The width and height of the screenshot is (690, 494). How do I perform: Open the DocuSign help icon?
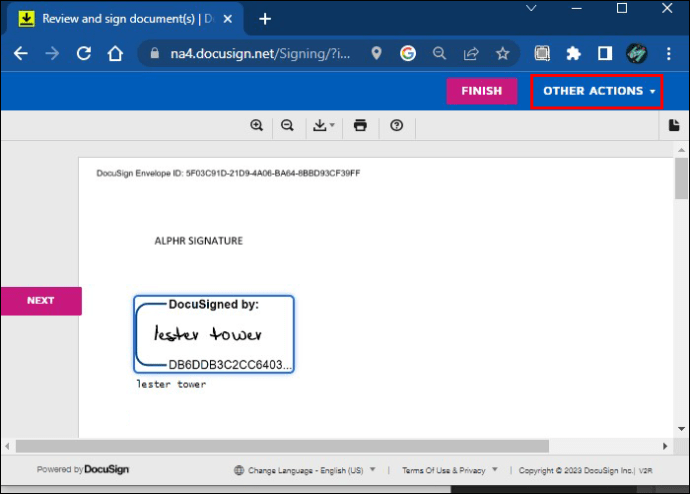396,125
